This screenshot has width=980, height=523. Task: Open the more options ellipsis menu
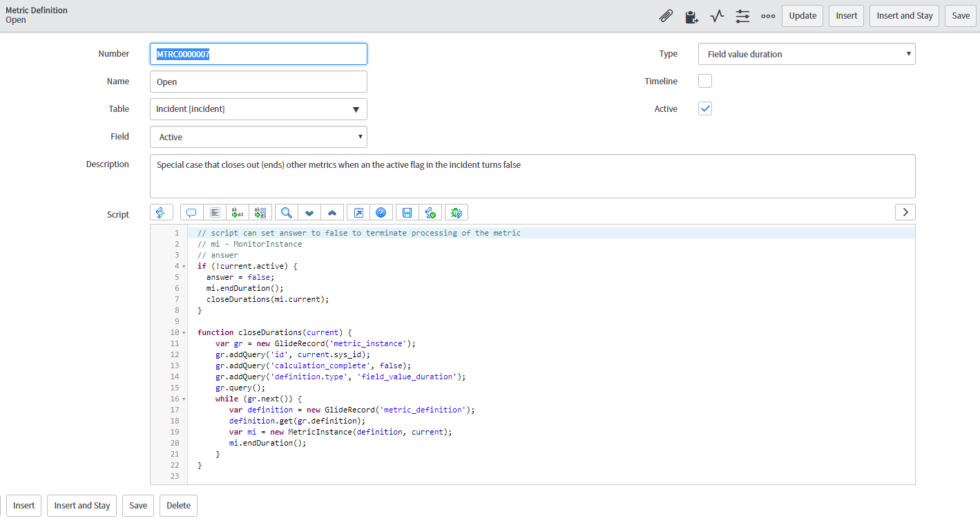[x=768, y=16]
